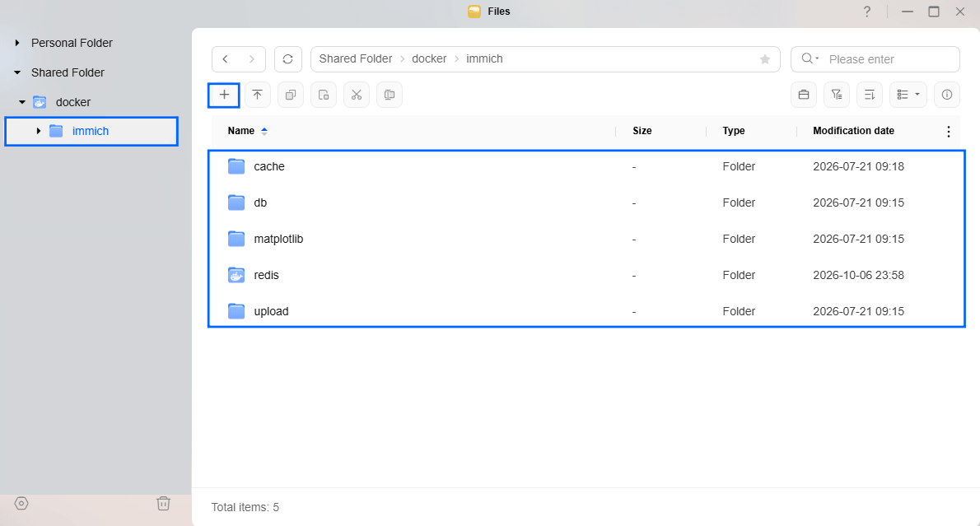Click the briefcase icon in the toolbar
The width and height of the screenshot is (980, 526).
click(x=804, y=95)
